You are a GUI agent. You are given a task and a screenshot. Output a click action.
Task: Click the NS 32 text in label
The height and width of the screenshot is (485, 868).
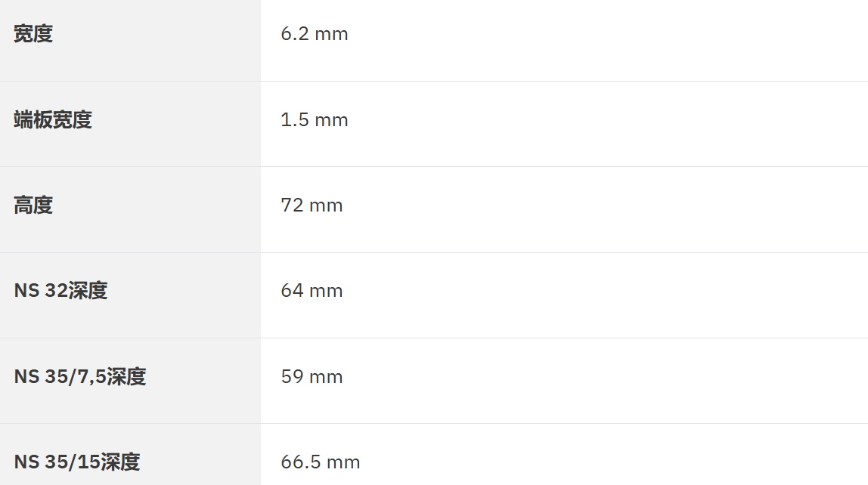41,291
